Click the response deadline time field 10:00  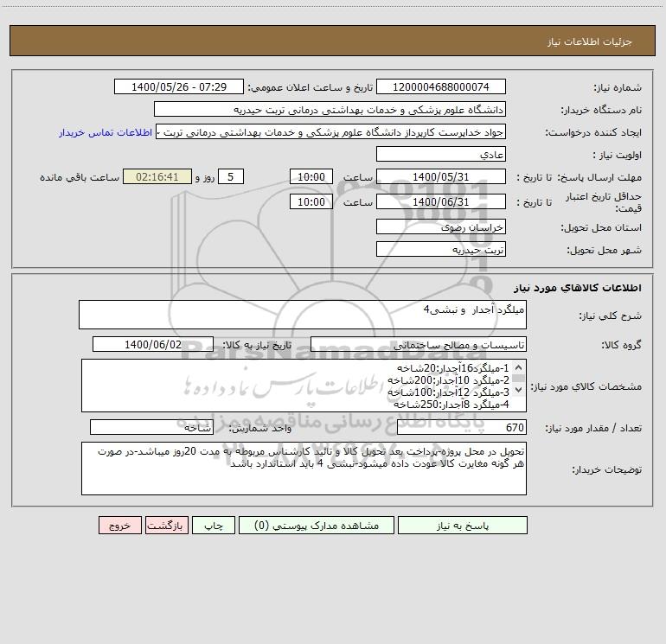point(311,176)
